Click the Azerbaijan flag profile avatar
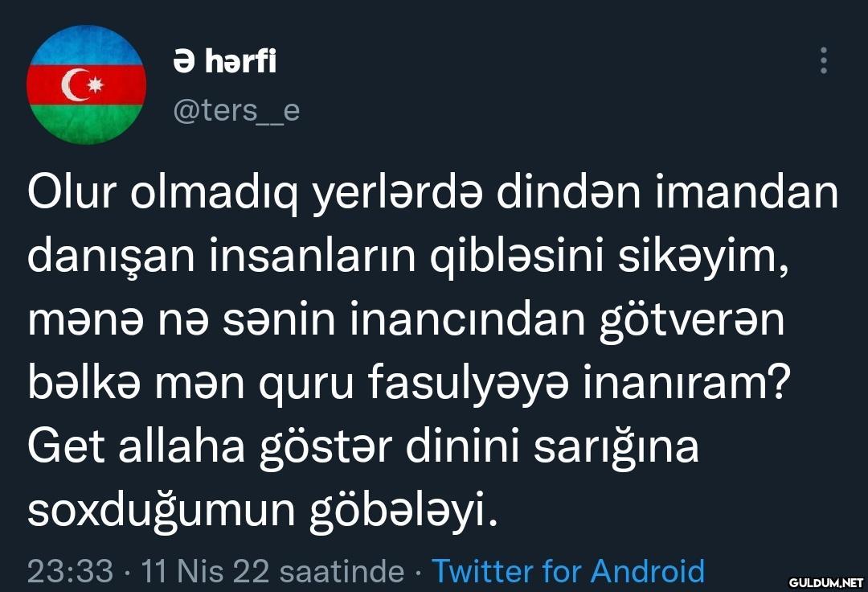Screen dimensions: 868x592 click(87, 85)
